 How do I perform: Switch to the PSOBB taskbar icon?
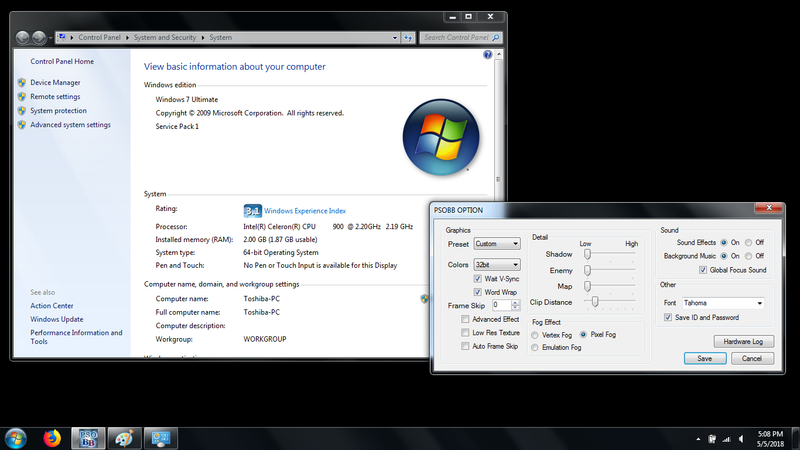point(88,438)
